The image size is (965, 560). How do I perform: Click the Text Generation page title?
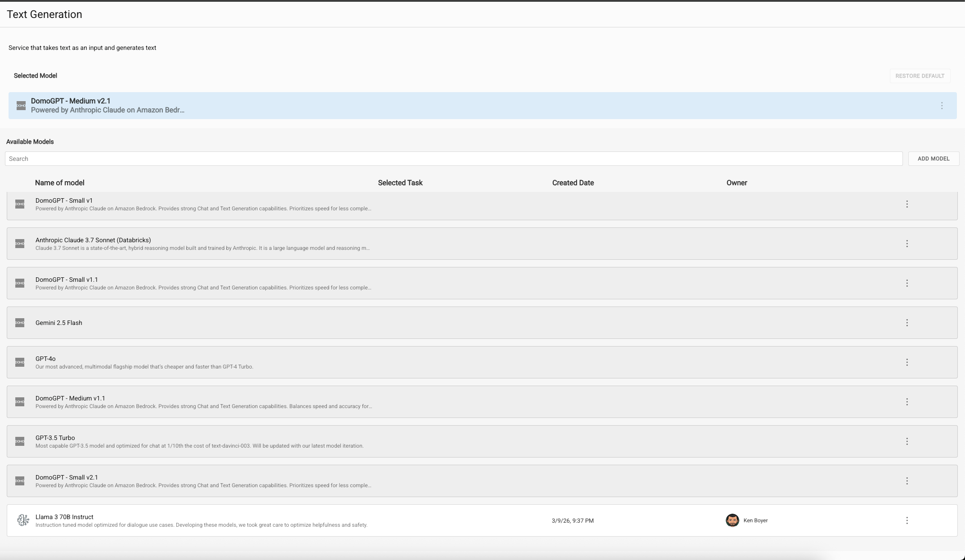pyautogui.click(x=45, y=14)
